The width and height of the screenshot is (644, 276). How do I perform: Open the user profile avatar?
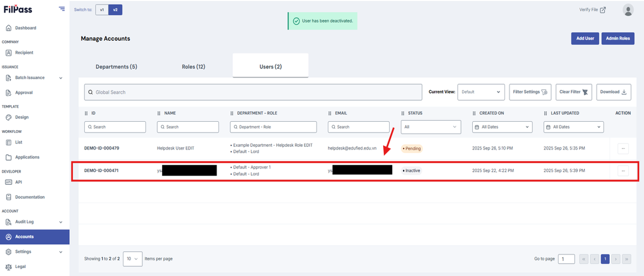point(628,10)
